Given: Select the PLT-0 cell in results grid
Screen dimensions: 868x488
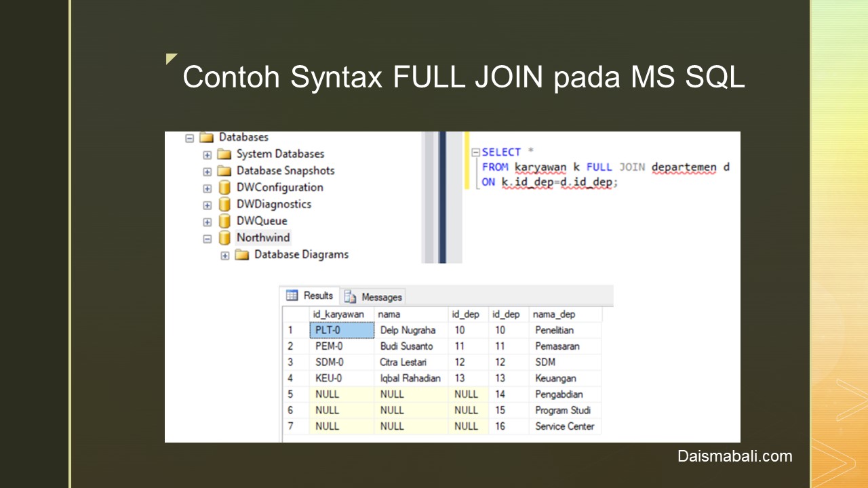Looking at the screenshot, I should (x=342, y=330).
